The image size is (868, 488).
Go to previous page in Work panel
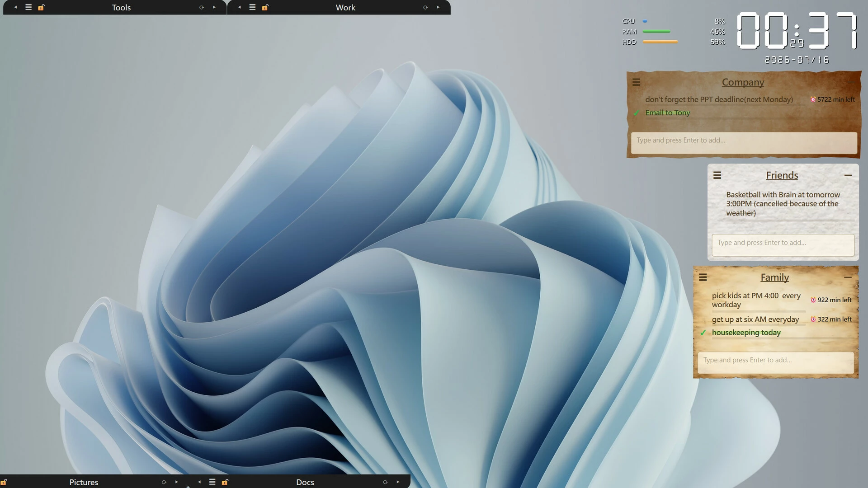click(x=240, y=7)
